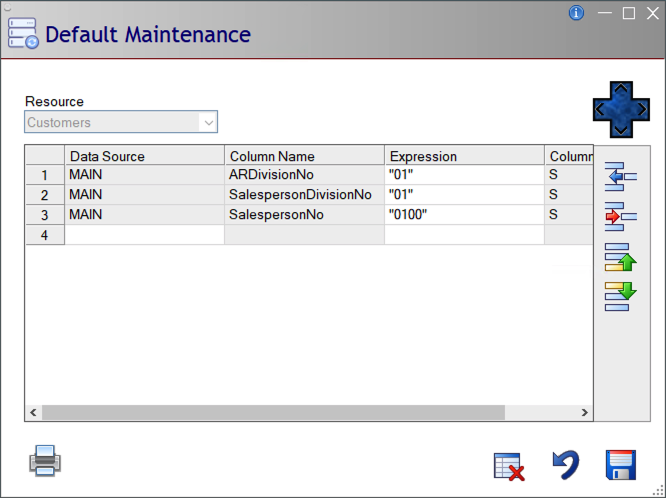Click the Data Source column header

coord(144,156)
